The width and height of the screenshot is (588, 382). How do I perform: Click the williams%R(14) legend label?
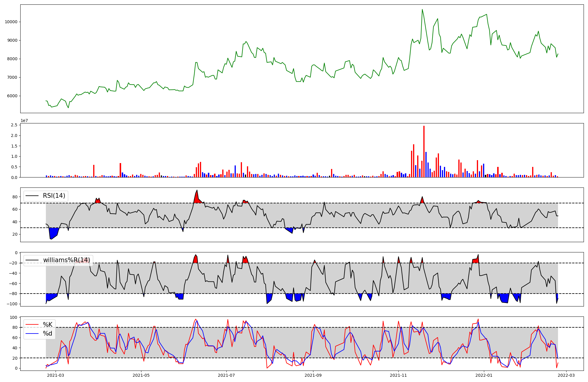pos(66,260)
